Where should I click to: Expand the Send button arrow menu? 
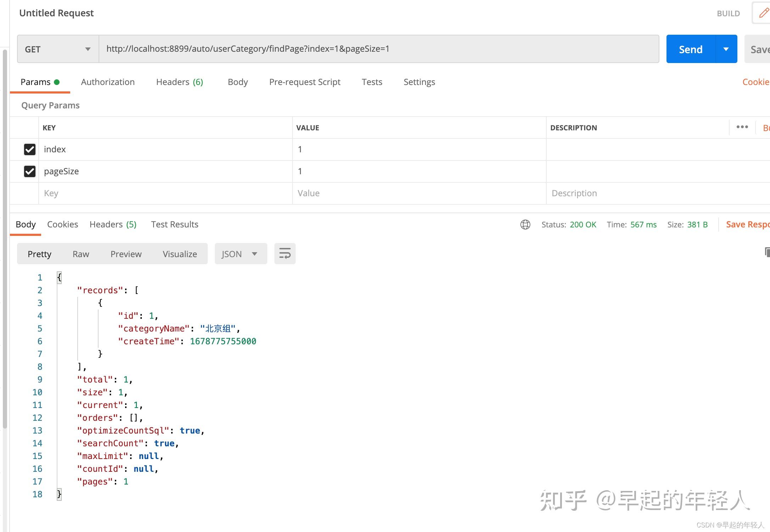pos(726,49)
